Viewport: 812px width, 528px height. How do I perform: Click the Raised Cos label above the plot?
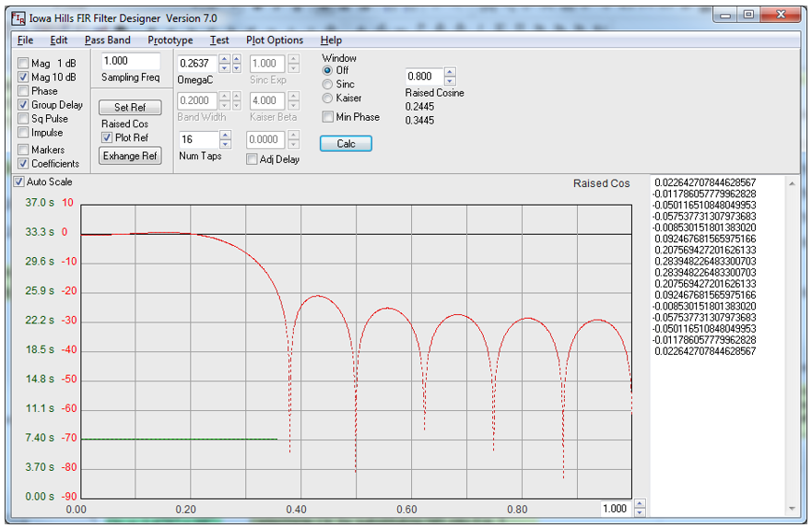tap(601, 183)
